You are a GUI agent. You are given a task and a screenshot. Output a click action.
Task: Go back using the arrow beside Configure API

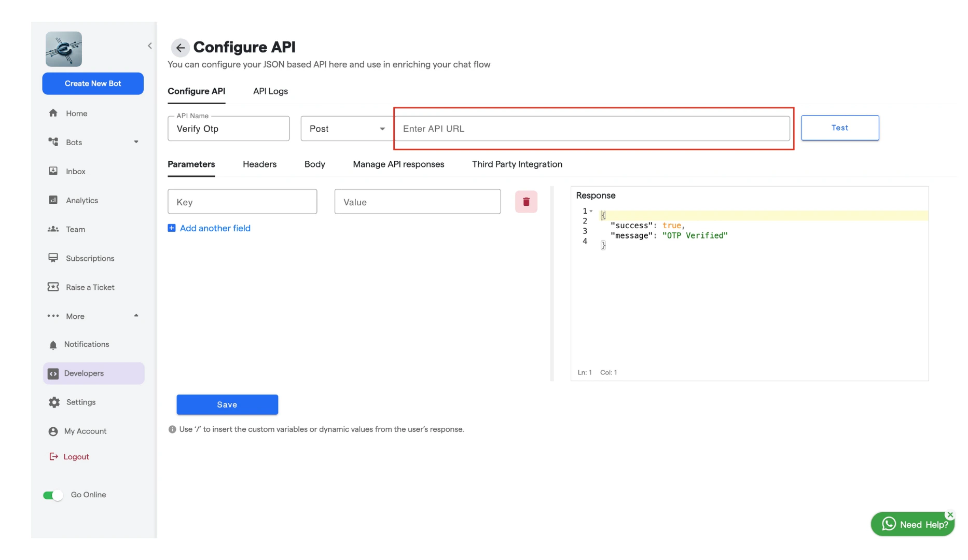coord(180,48)
